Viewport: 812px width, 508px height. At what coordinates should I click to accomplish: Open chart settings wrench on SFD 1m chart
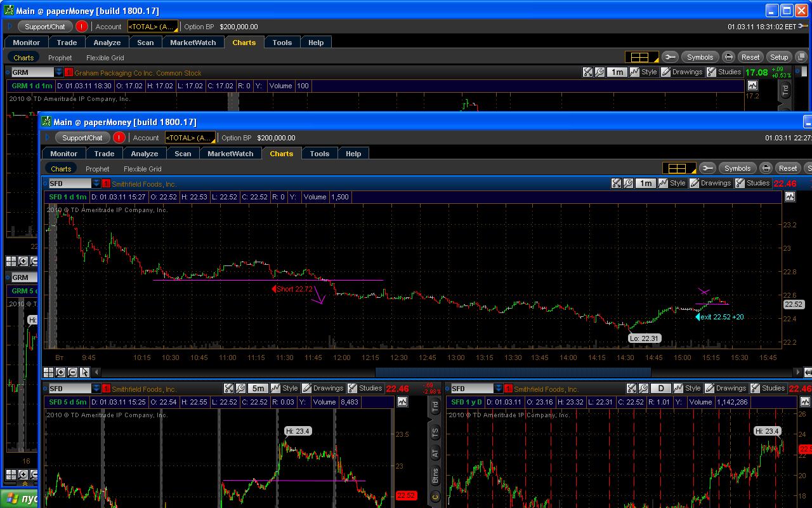point(627,183)
